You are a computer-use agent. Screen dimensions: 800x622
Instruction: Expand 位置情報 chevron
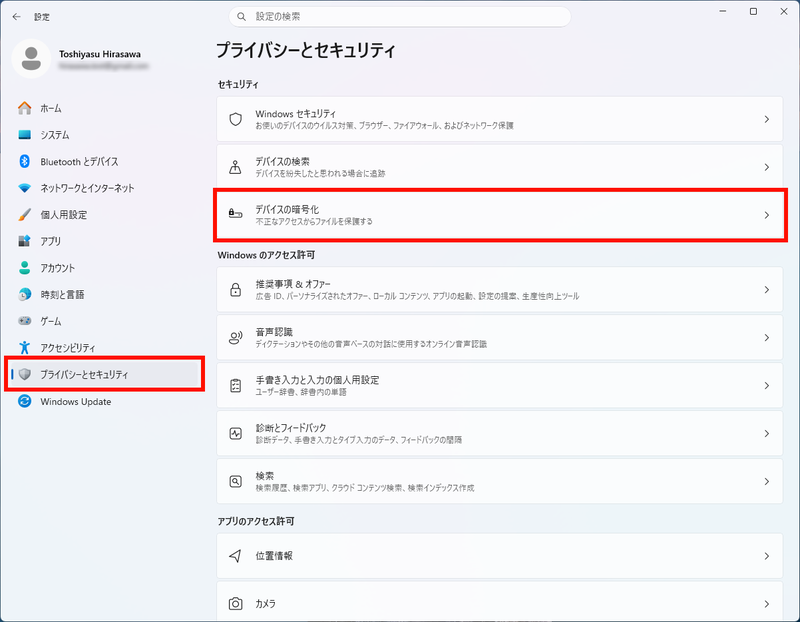(x=766, y=556)
